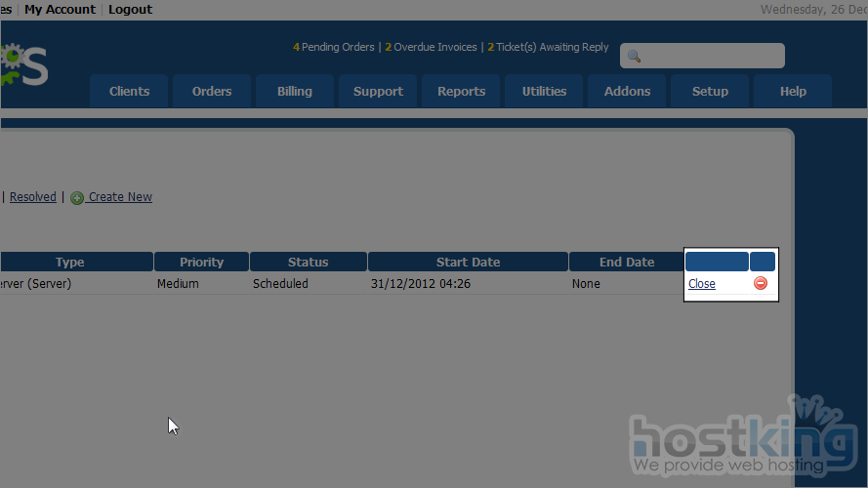Select the Addons menu
868x488 pixels.
click(x=627, y=92)
